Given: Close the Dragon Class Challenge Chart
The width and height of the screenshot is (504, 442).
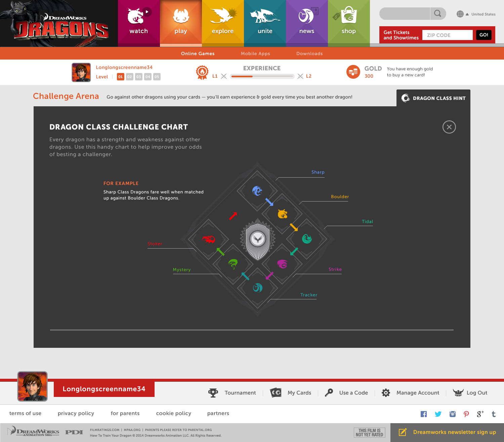Looking at the screenshot, I should point(449,127).
